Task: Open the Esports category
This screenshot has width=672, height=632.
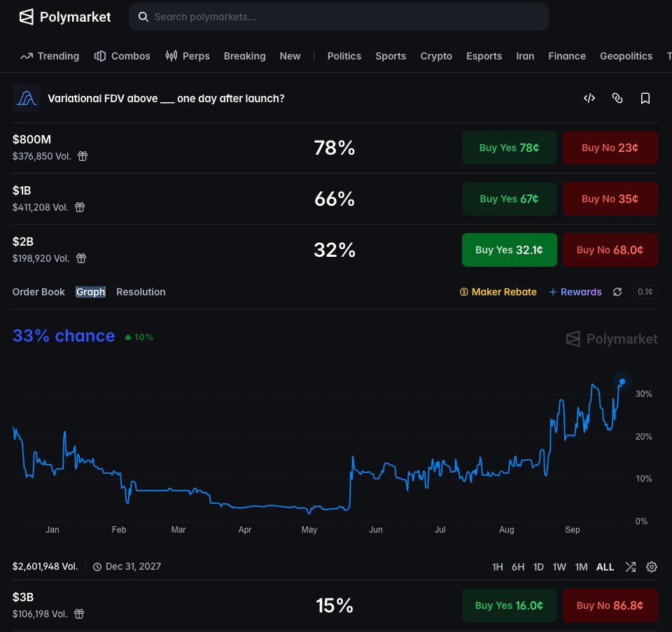Action: tap(484, 56)
